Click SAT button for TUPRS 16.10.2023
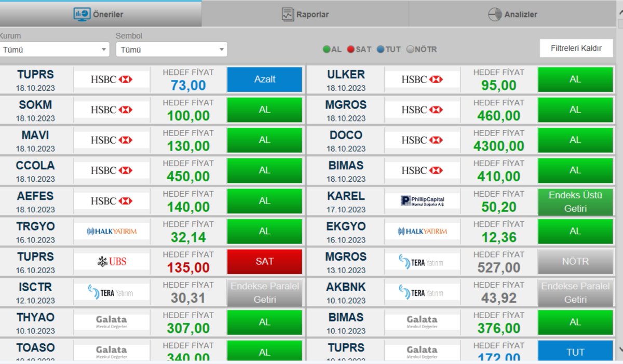623x364 pixels. tap(265, 262)
